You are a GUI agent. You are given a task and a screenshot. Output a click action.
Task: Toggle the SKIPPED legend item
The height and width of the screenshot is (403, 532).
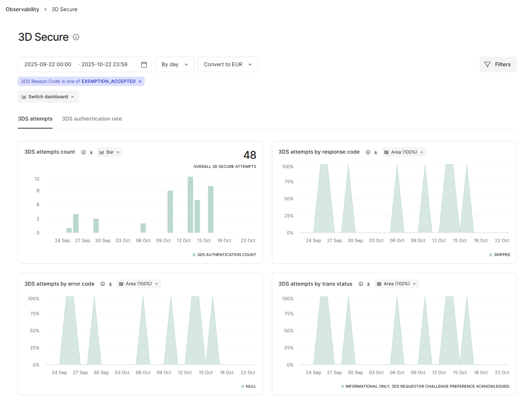pyautogui.click(x=500, y=255)
